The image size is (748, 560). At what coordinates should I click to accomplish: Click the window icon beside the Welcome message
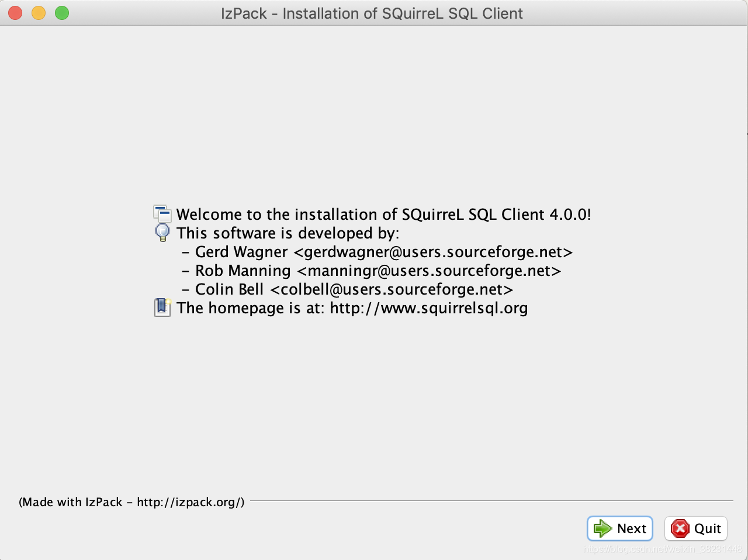pos(162,214)
